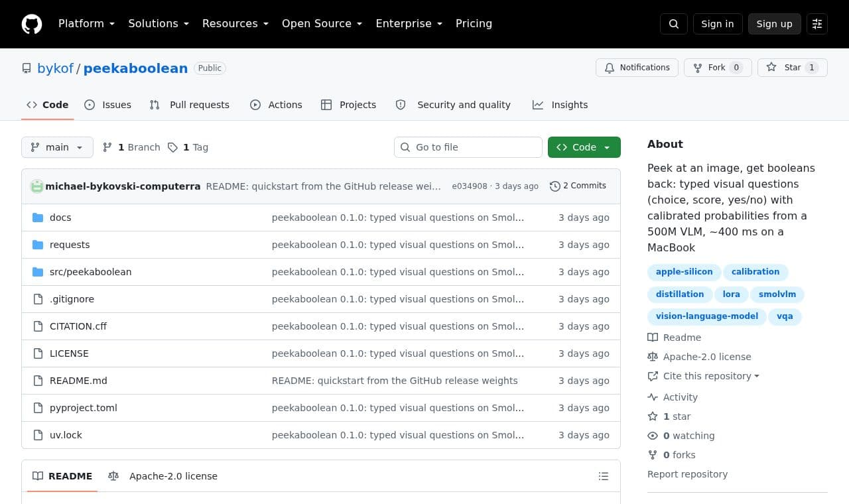Screen dimensions: 849x504
Task: Click the commits history clock icon
Action: [555, 186]
